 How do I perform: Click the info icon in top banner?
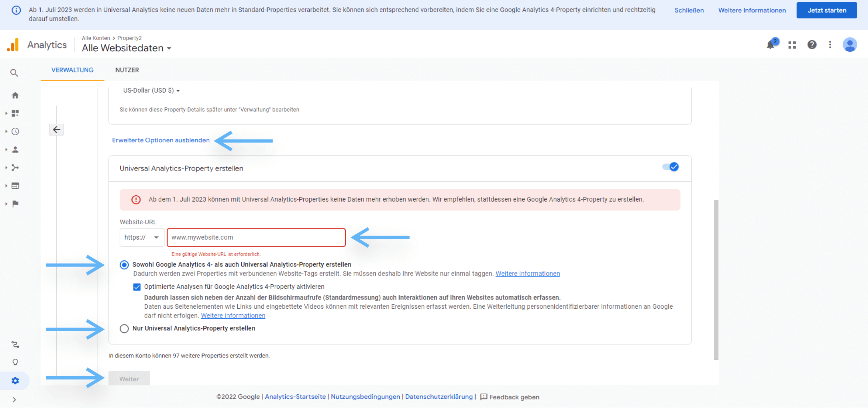coord(16,10)
